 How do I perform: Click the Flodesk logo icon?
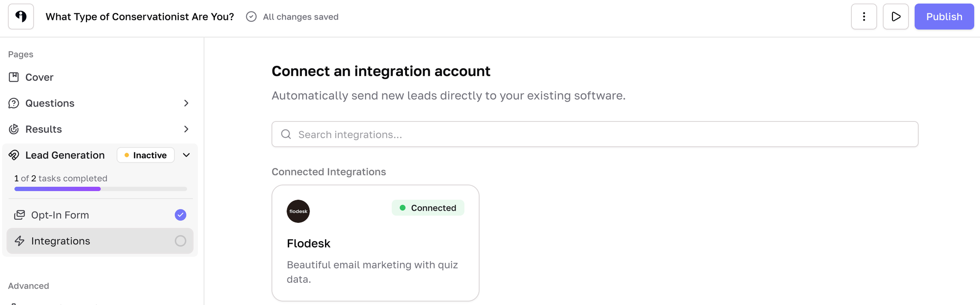[x=298, y=211]
